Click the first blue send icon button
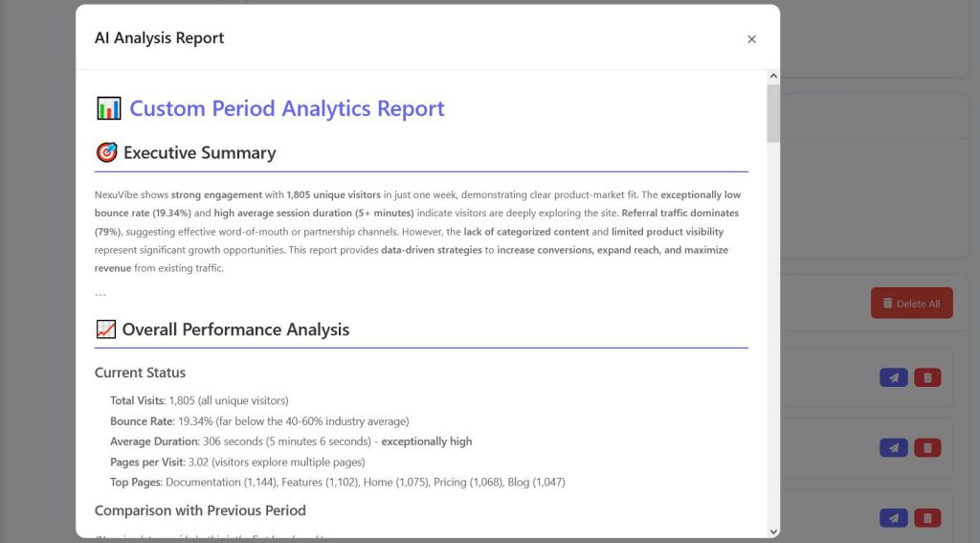 [x=893, y=377]
